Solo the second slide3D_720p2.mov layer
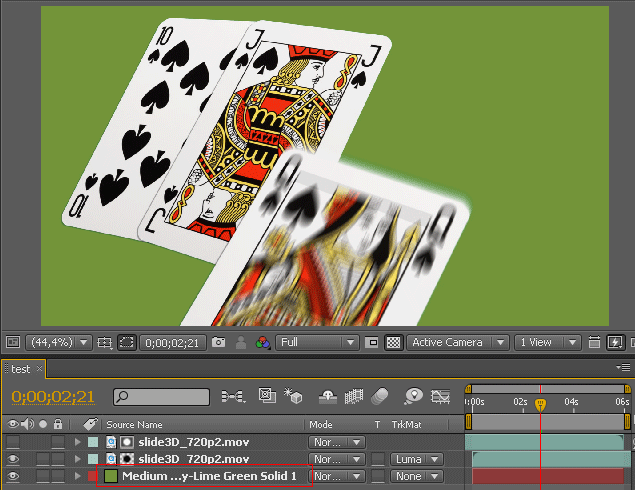Viewport: 635px width, 490px height. pyautogui.click(x=43, y=459)
